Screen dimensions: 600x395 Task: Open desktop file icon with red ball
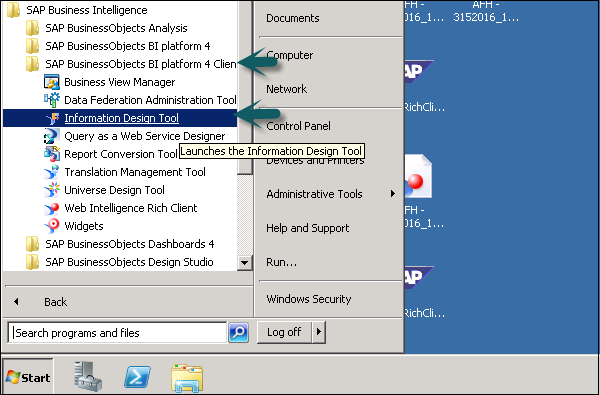(418, 176)
